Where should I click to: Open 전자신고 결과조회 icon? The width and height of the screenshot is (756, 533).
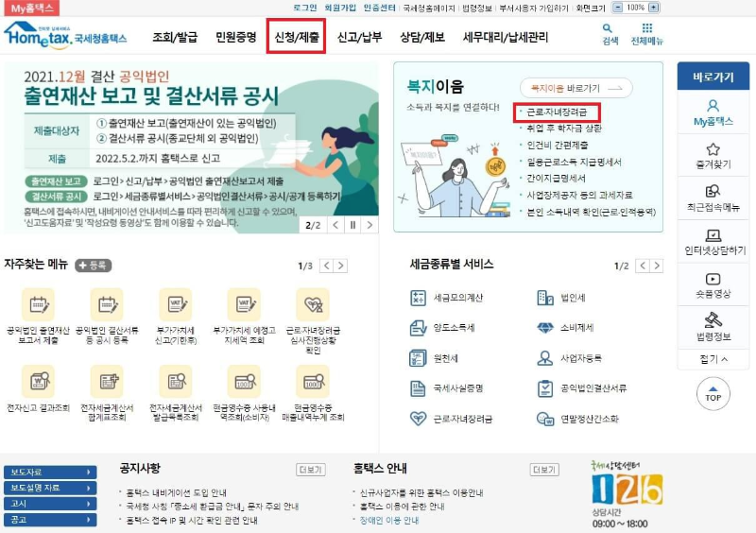pos(38,382)
